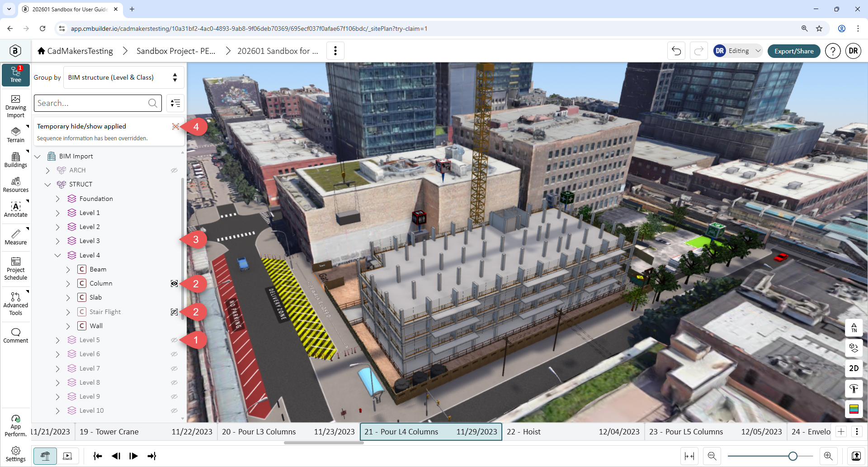Viewport: 868px width, 467px height.
Task: Zoom in the timeline
Action: 828,456
